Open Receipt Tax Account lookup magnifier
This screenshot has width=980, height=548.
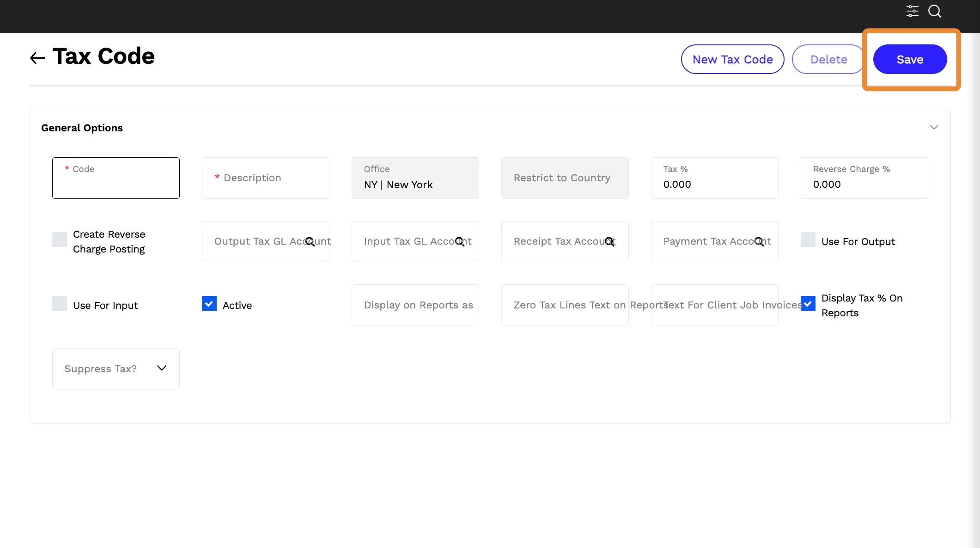pyautogui.click(x=609, y=241)
